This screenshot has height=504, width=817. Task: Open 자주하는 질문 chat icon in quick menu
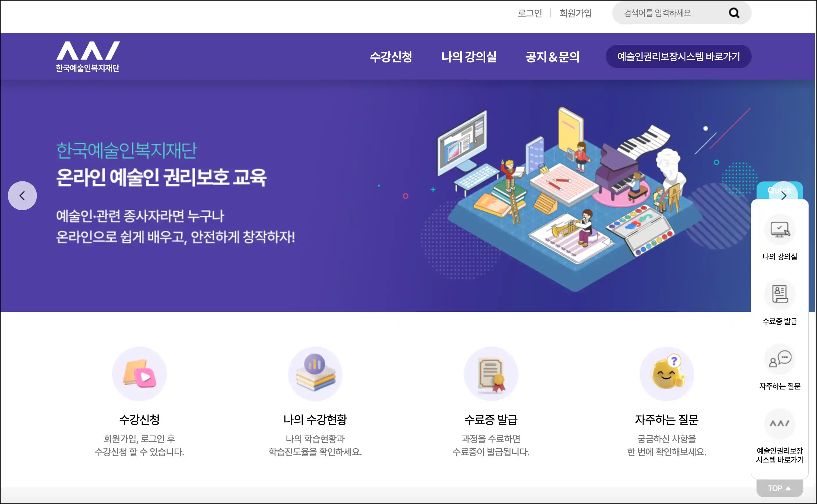click(x=780, y=359)
